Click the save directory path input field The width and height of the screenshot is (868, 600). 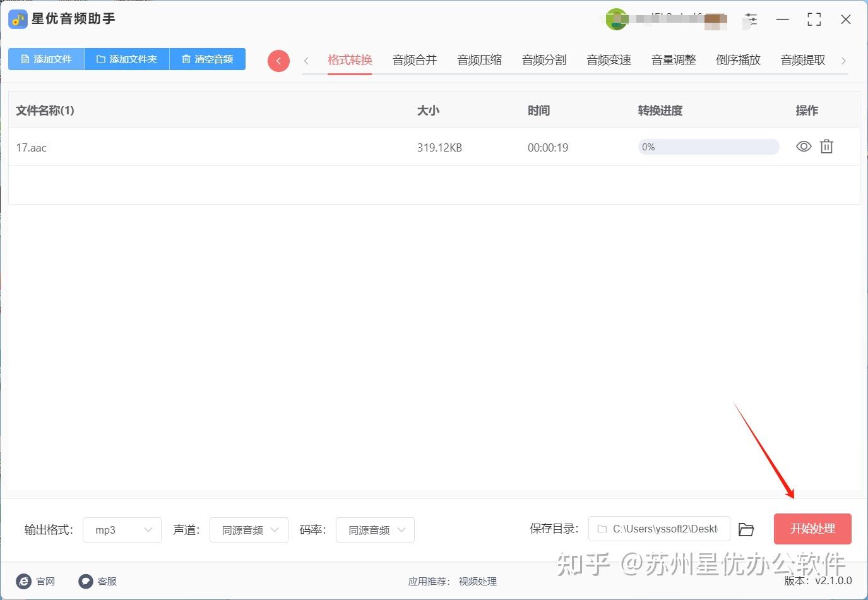coord(659,529)
